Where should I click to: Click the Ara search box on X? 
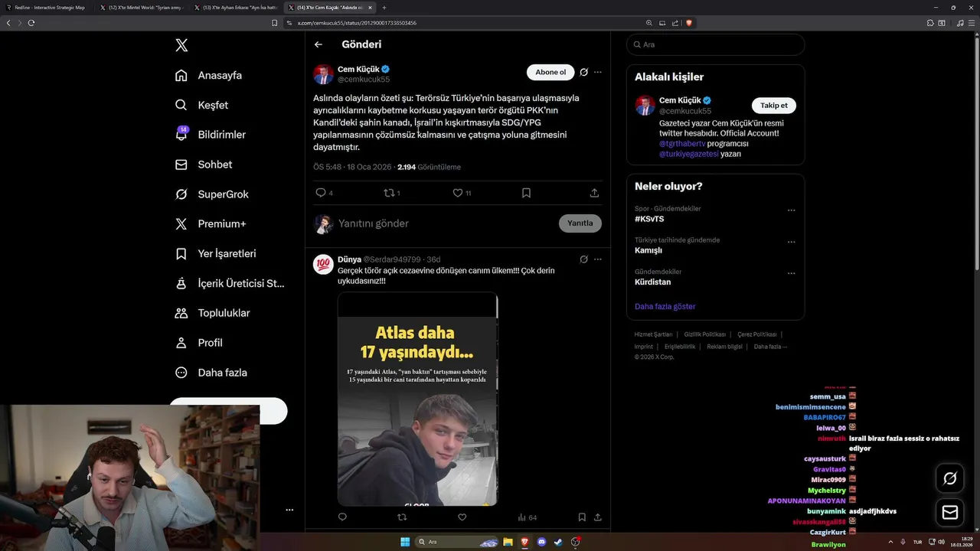tap(715, 44)
